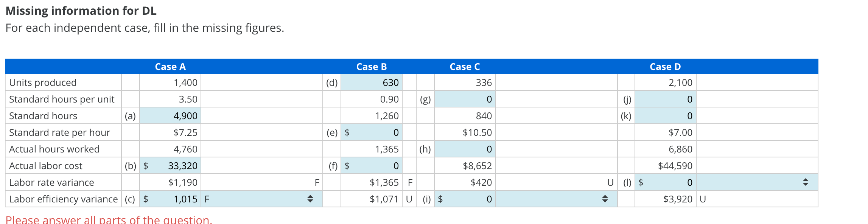The image size is (868, 224).
Task: Select the (b) actual labor cost input for Case A
Action: 170,166
